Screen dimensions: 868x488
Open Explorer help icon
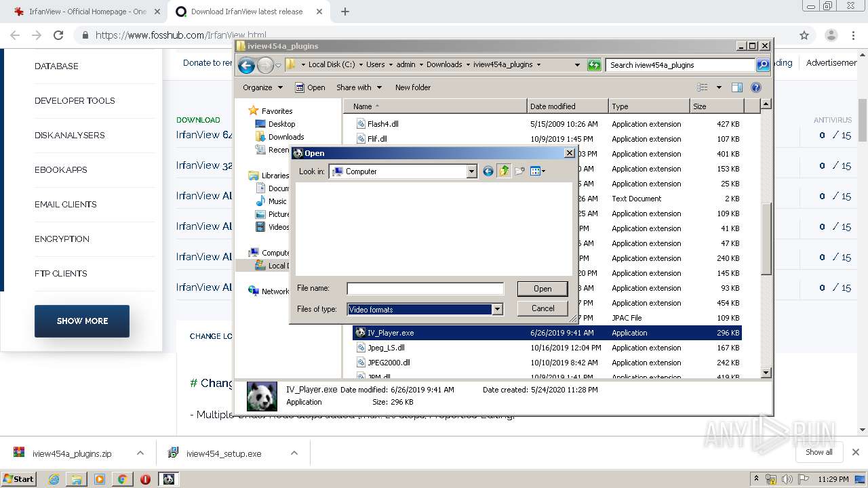[756, 87]
